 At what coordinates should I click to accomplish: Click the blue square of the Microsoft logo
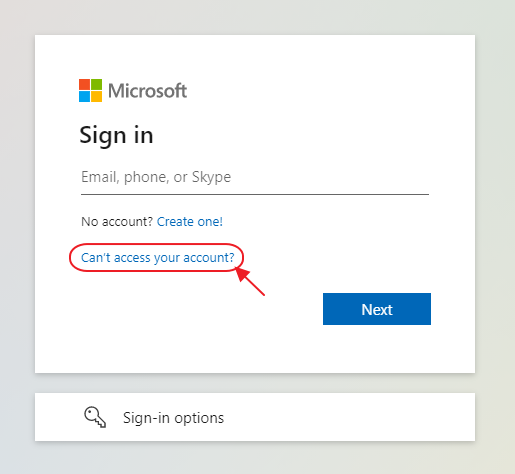click(x=84, y=96)
